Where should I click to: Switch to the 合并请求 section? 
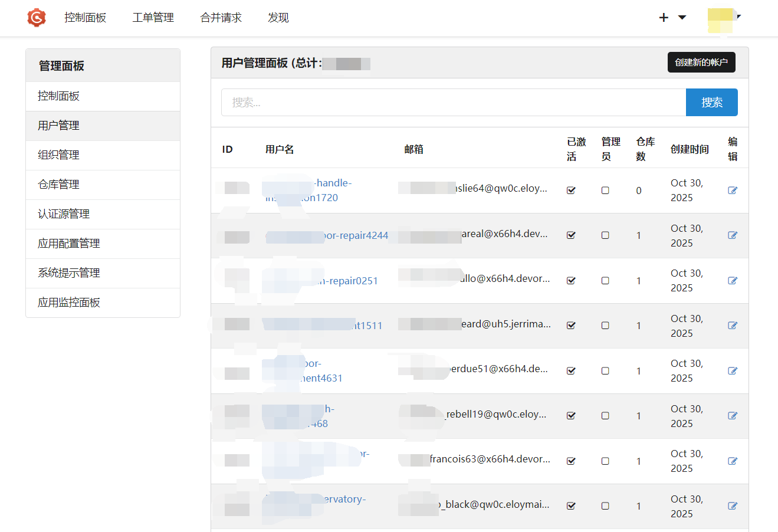[x=221, y=18]
